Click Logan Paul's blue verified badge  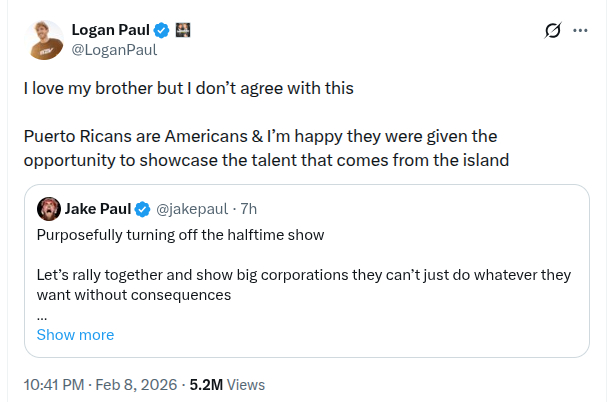(159, 31)
